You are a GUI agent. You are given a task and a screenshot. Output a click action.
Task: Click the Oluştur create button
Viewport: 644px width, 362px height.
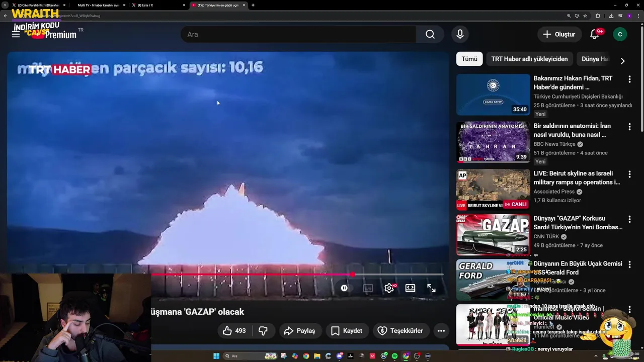click(559, 34)
